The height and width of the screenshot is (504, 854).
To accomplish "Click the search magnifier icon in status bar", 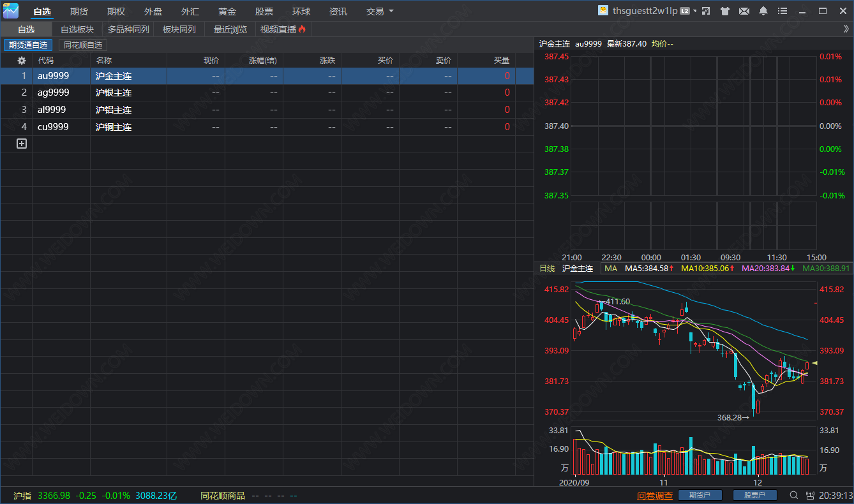I will 794,495.
